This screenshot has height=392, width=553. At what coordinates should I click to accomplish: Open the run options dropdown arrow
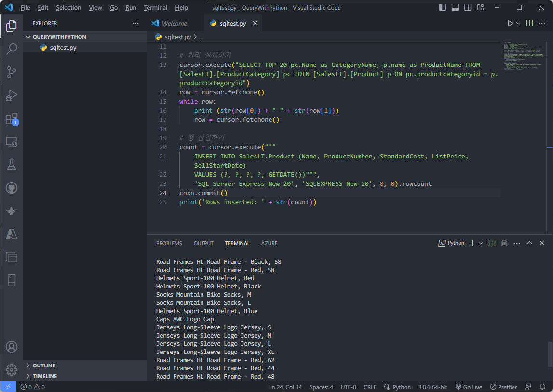(x=518, y=23)
